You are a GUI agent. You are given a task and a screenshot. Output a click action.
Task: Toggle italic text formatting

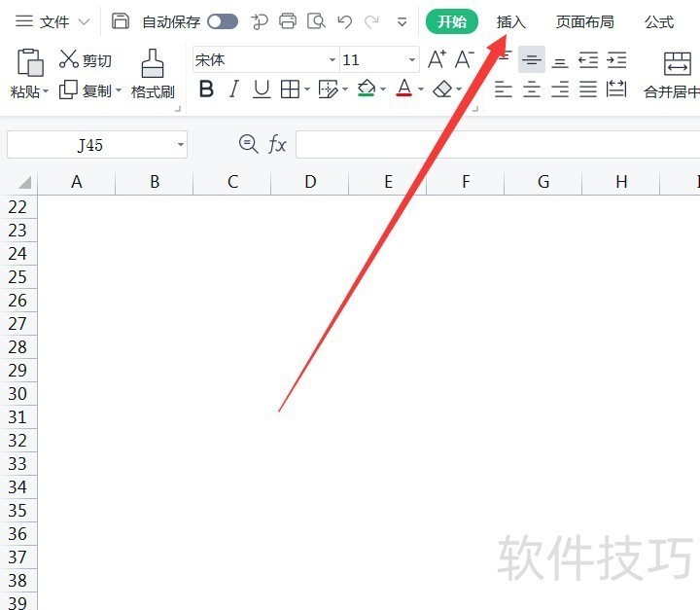tap(233, 90)
